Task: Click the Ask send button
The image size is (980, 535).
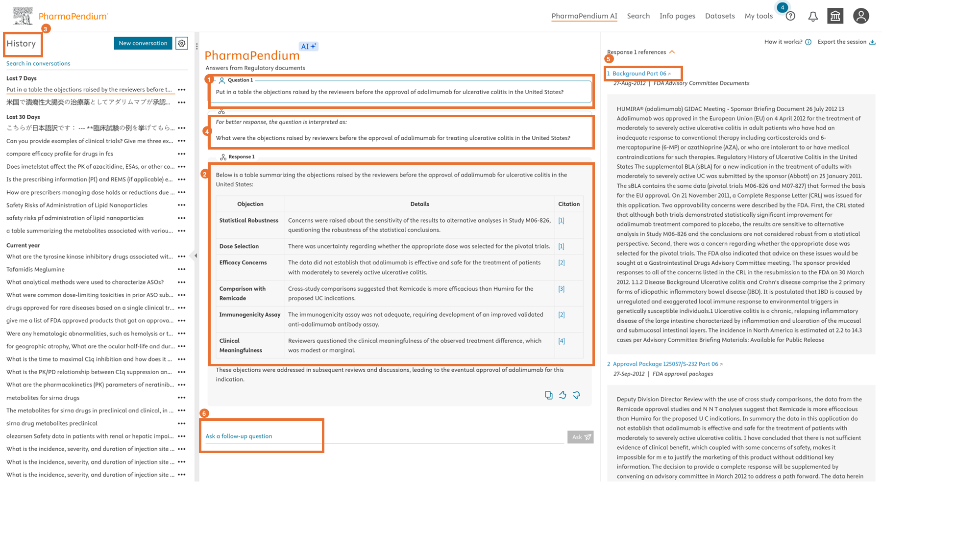Action: click(x=580, y=437)
